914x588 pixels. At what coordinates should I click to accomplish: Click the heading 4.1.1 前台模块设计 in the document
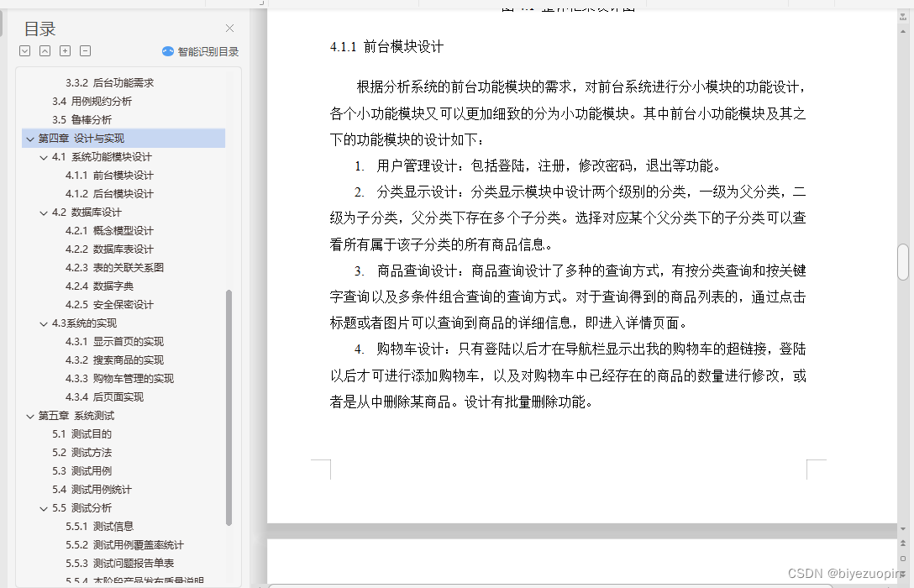386,47
